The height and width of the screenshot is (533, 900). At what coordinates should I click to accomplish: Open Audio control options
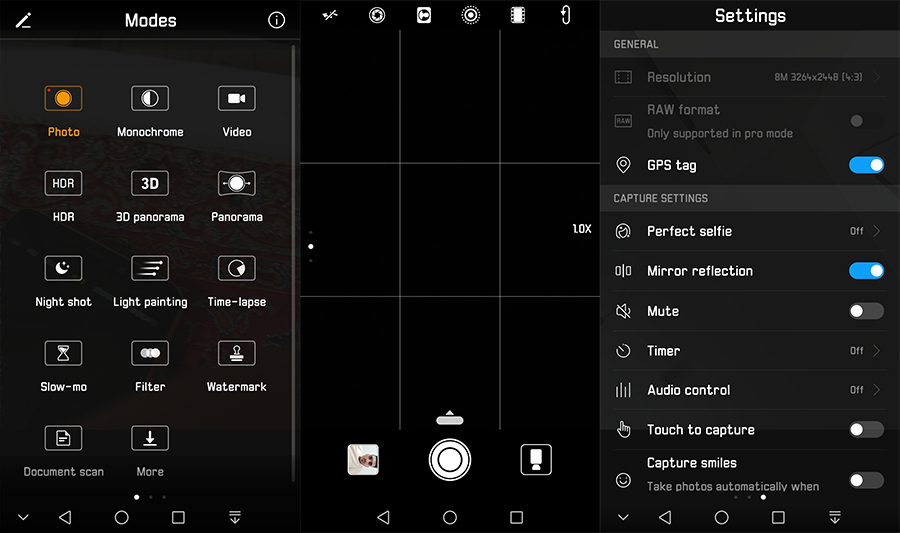click(750, 390)
